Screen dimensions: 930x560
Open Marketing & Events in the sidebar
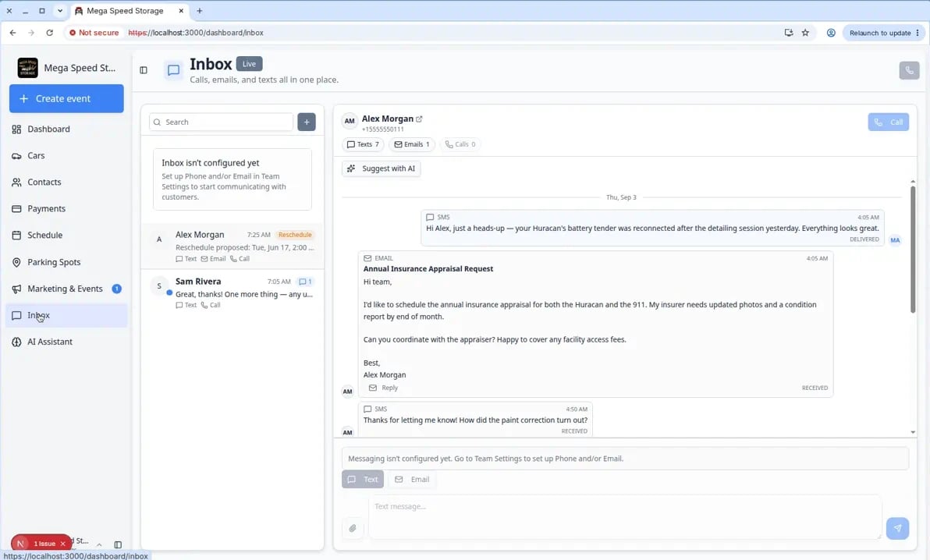(66, 289)
